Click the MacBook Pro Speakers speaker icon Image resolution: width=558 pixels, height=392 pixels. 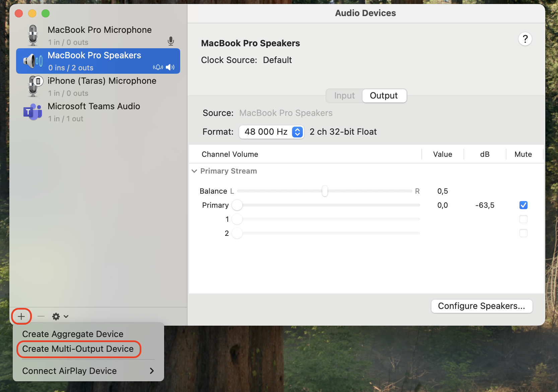[33, 61]
